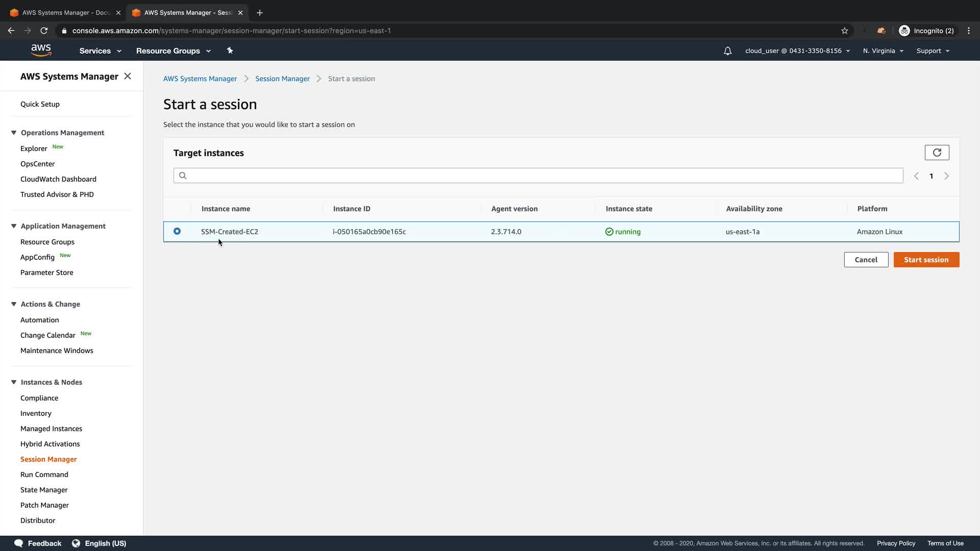Bookmark page with star icon
The image size is (980, 551).
[x=845, y=31]
